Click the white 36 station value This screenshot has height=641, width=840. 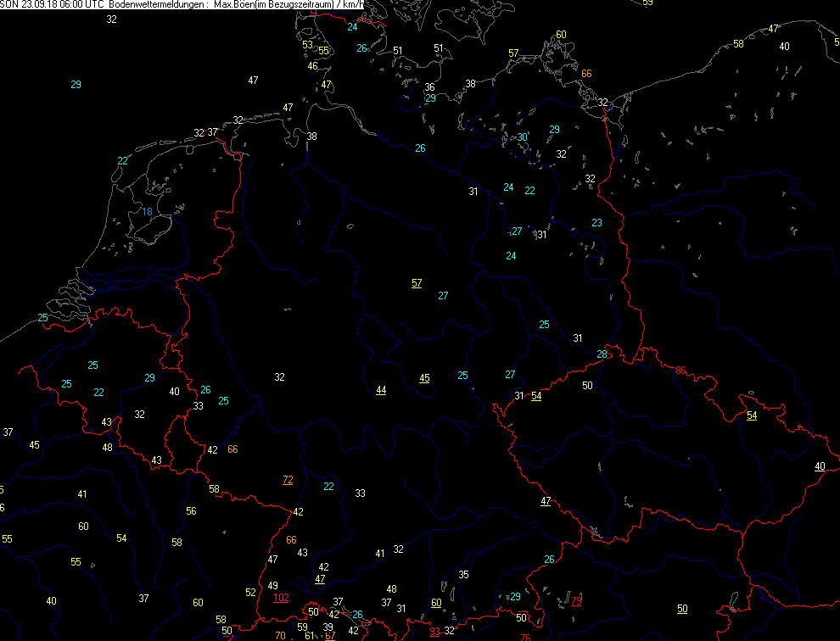point(429,87)
